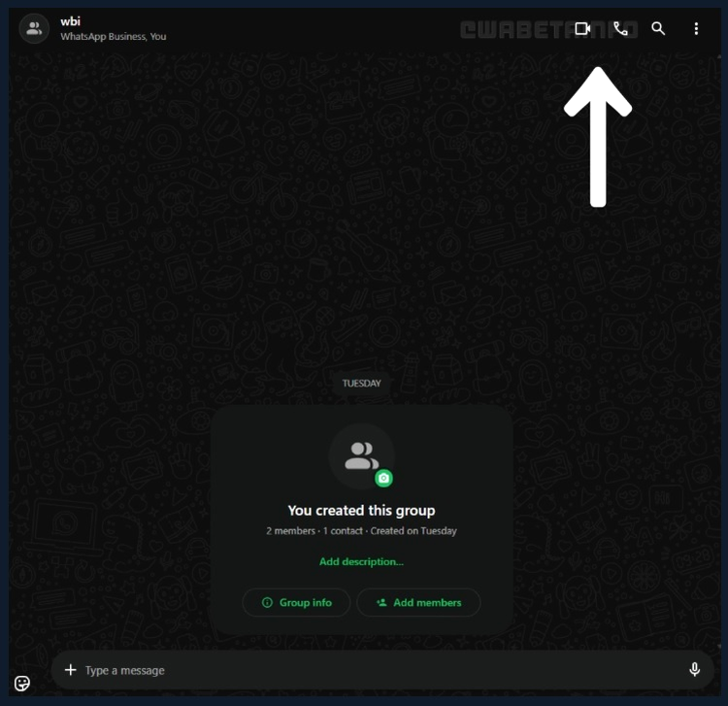Open the three-dot chat menu
Screen dimensions: 728x706
pos(696,29)
